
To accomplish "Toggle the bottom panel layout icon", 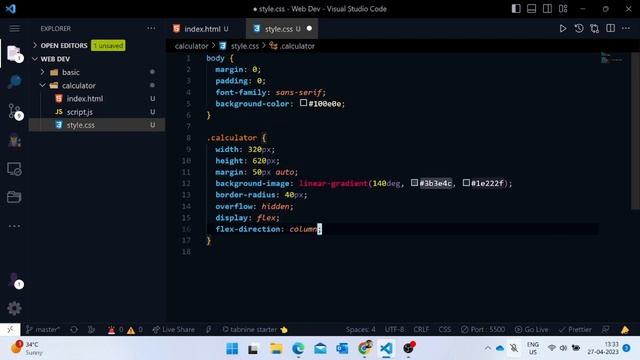I will tap(531, 9).
